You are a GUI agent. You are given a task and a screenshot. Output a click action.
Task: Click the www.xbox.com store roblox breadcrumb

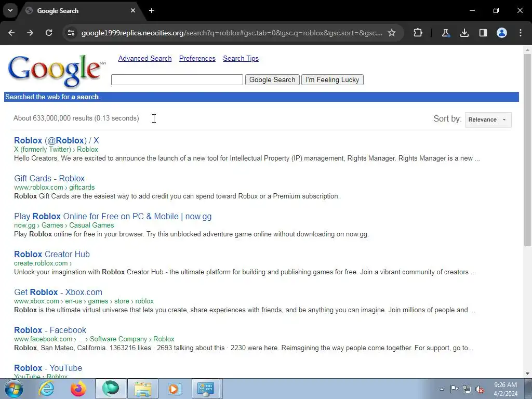coord(84,301)
